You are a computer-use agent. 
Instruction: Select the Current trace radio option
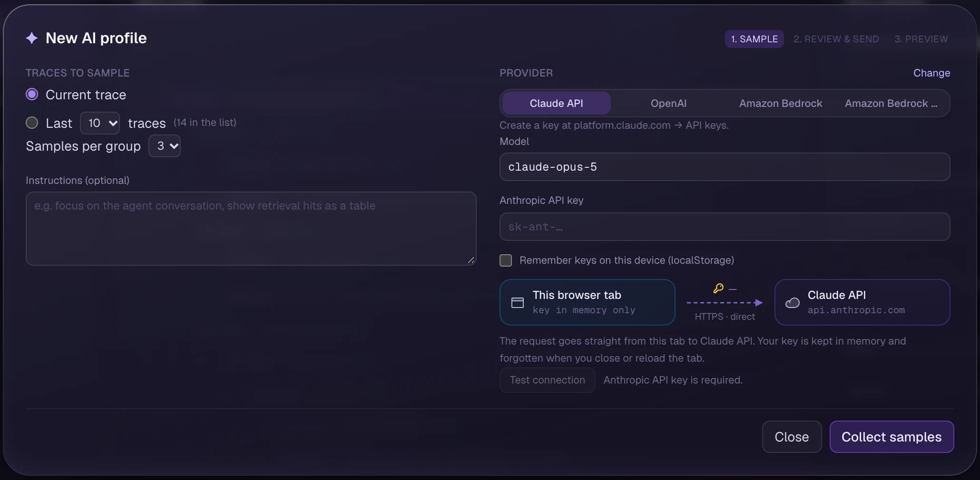tap(32, 95)
